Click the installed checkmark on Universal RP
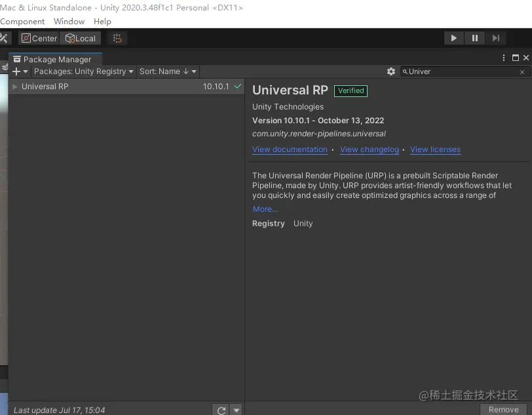 point(237,87)
